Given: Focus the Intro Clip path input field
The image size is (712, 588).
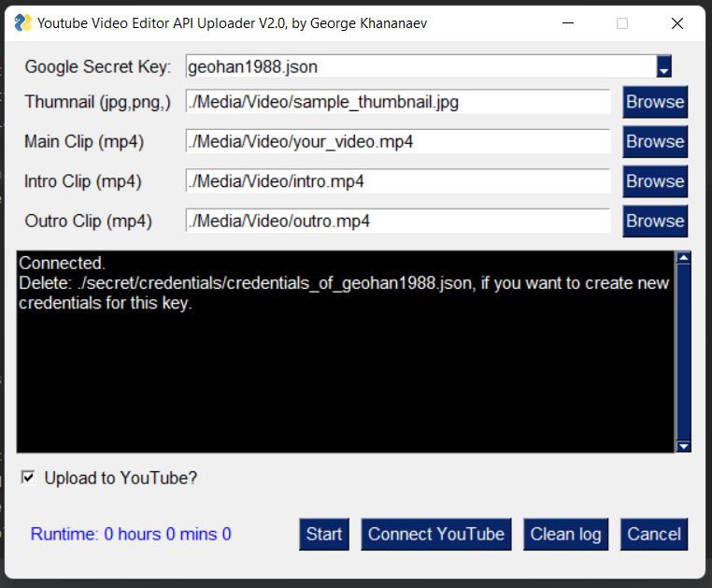Looking at the screenshot, I should [398, 180].
